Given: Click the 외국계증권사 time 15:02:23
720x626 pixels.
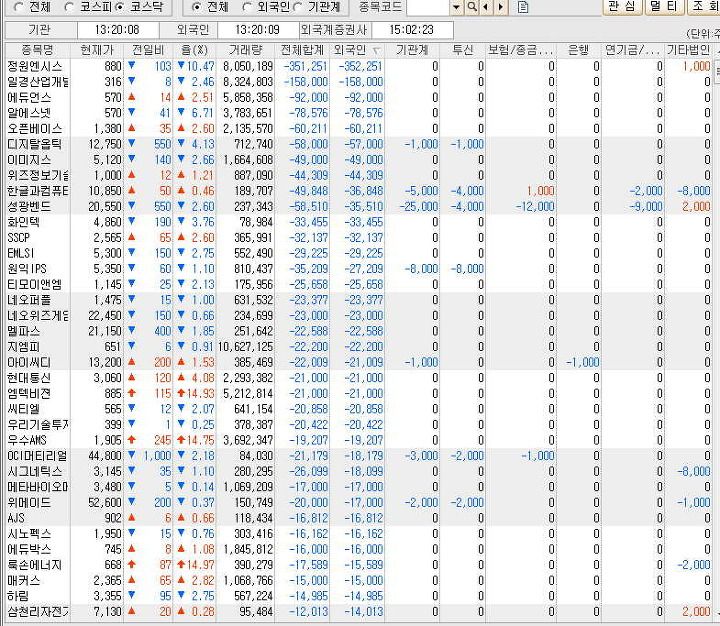Looking at the screenshot, I should coord(412,30).
